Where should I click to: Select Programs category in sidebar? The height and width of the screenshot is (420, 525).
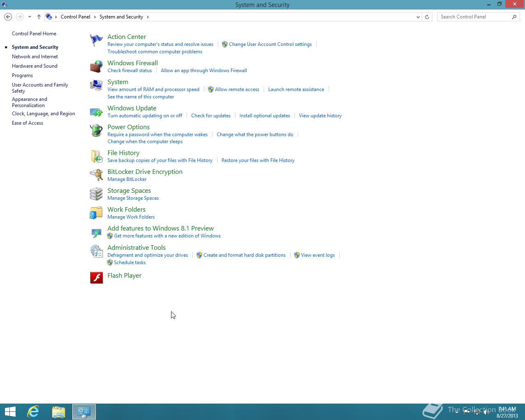22,75
